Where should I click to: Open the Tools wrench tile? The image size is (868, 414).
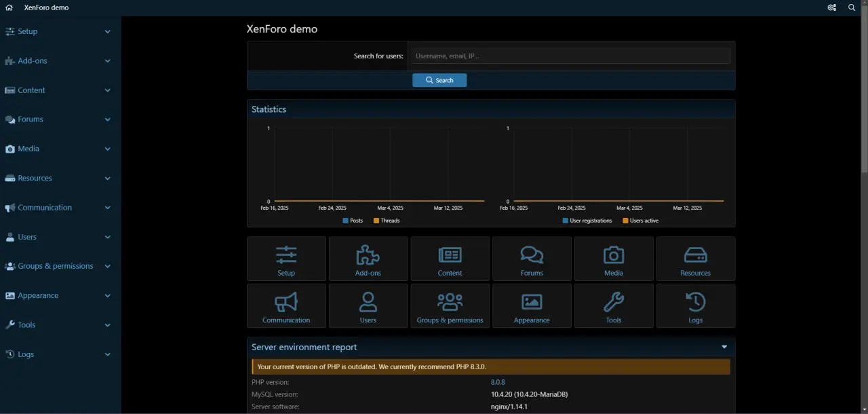(614, 306)
